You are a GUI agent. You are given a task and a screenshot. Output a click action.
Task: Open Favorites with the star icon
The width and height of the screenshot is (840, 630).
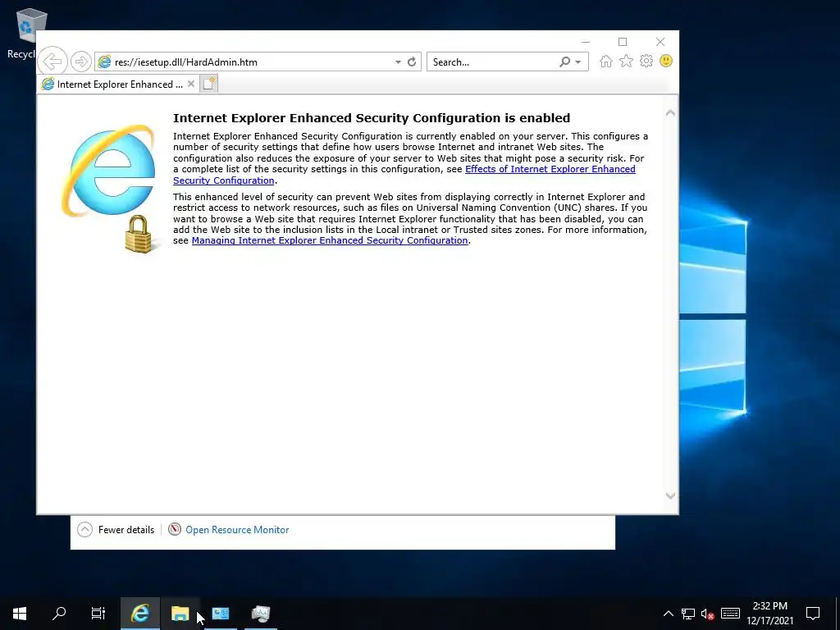coord(626,61)
